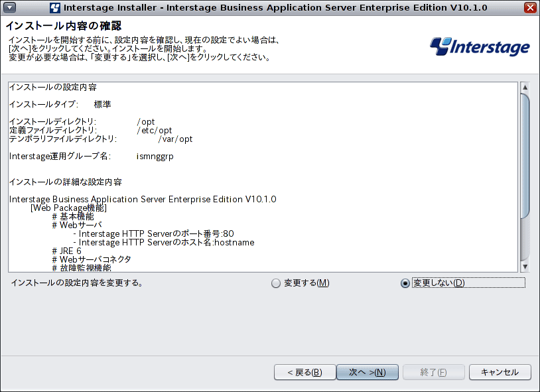This screenshot has width=540, height=392.
Task: Click the scrollbar down arrow
Action: coord(525,267)
